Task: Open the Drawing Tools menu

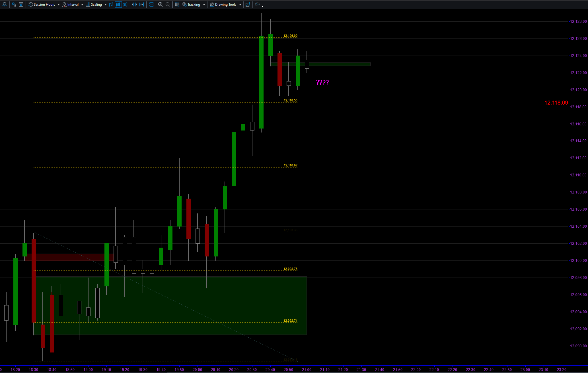Action: [x=225, y=4]
